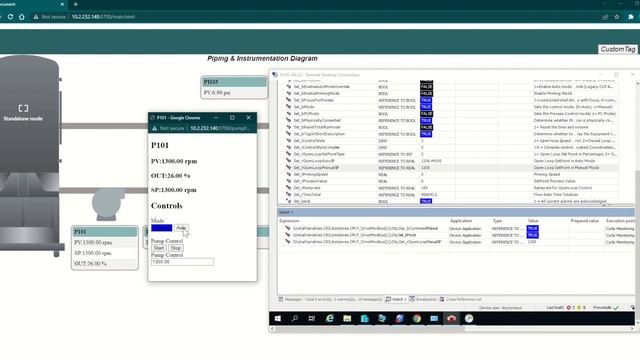Screen dimensions: 640x360
Task: Open the red arrow app on remote taskbar
Action: coord(451,318)
